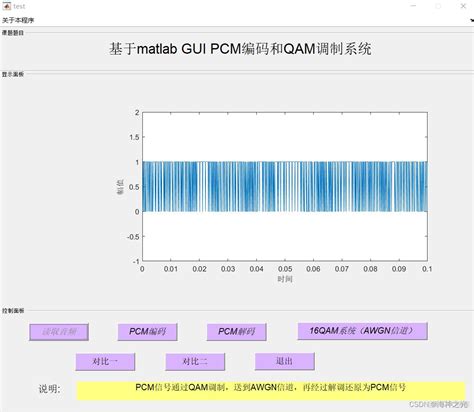Click the title 基于matlab GUI PCM编码和QAM调制系统
The image size is (474, 412).
pos(240,49)
